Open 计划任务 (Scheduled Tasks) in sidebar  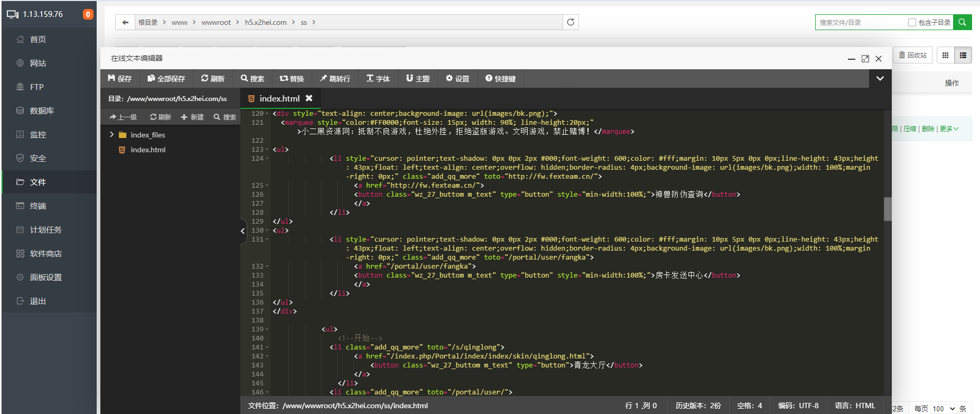click(x=49, y=230)
